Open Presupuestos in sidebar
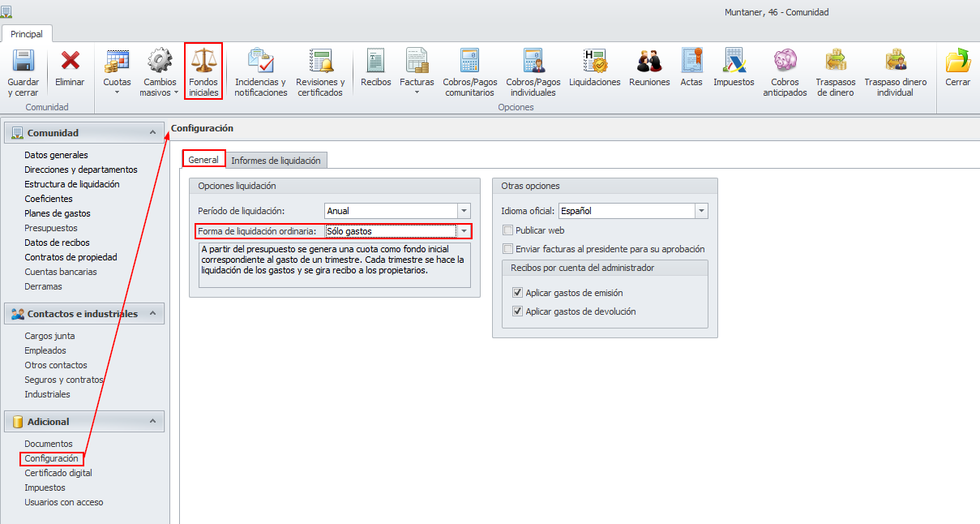980x524 pixels. click(51, 228)
